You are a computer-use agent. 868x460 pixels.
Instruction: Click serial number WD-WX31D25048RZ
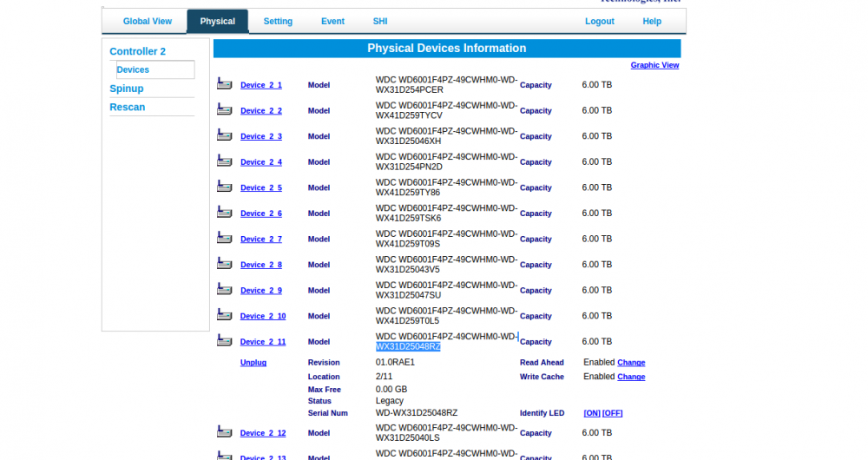point(417,413)
